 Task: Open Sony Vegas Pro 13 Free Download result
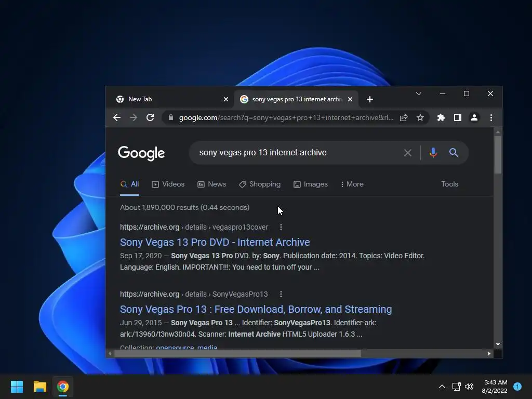click(x=256, y=310)
